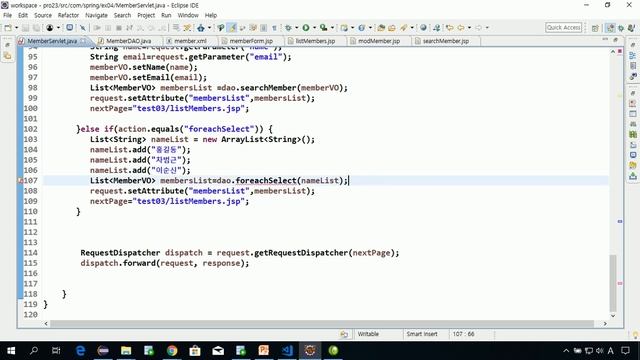640x360 pixels.
Task: Open the Source menu
Action: (x=43, y=15)
